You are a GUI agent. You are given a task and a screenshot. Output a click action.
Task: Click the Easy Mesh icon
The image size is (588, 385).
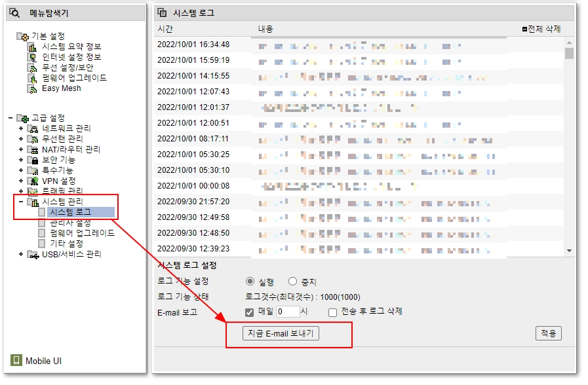(x=33, y=89)
